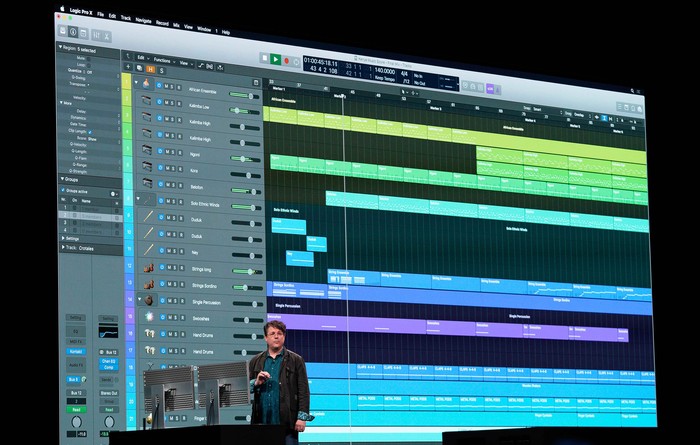Click the tempo display showing 140.0000
Screen dimensions: 700x445
384,71
